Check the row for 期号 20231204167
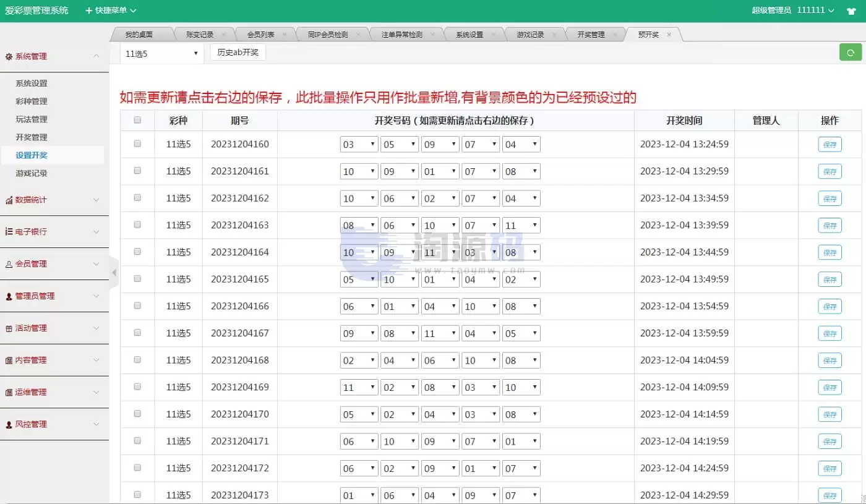This screenshot has height=504, width=866. point(137,333)
